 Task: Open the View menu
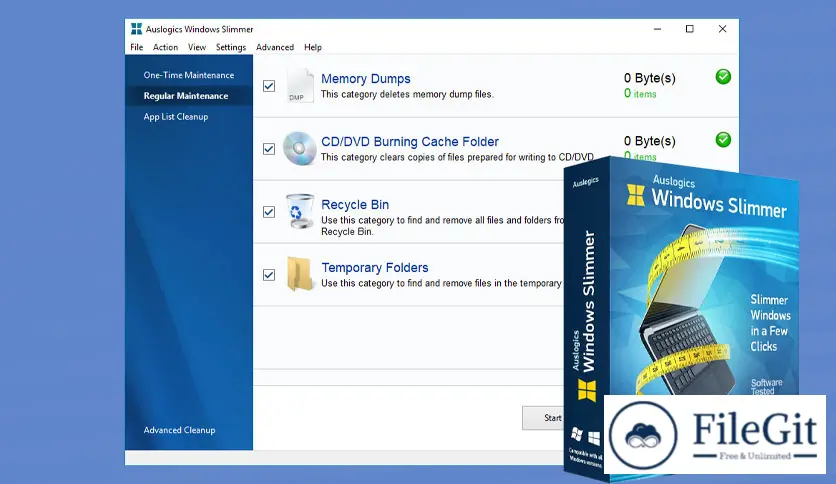pyautogui.click(x=197, y=47)
